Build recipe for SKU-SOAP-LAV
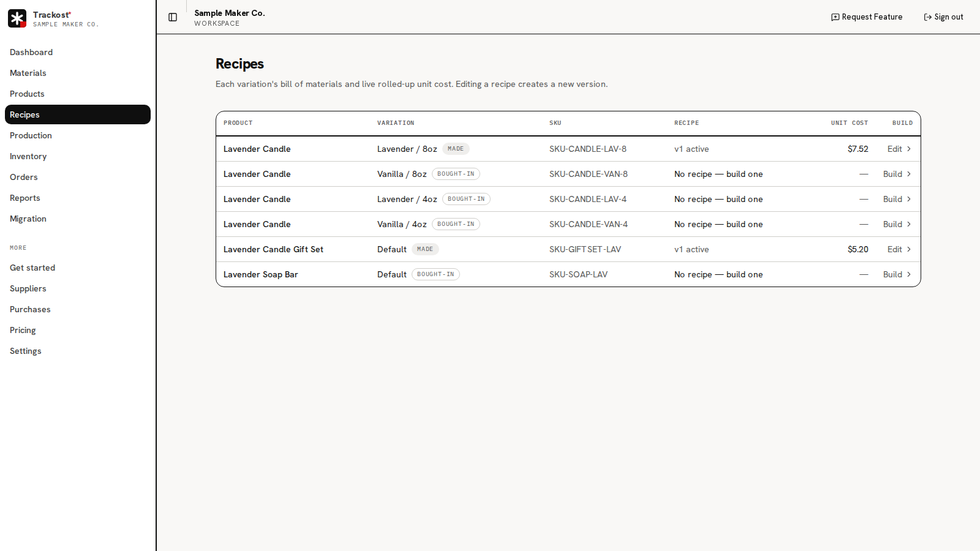Image resolution: width=980 pixels, height=551 pixels. [x=897, y=274]
